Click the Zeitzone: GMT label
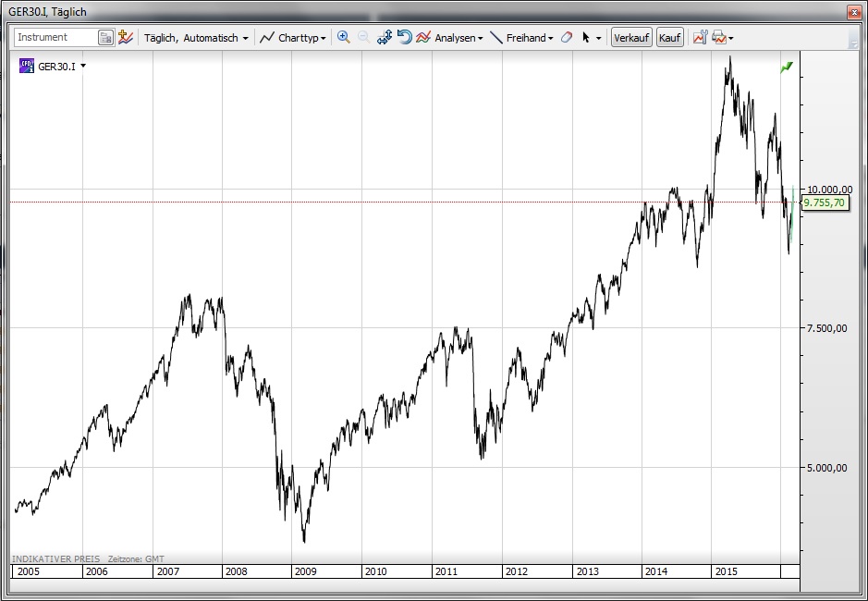This screenshot has width=868, height=601. tap(136, 558)
